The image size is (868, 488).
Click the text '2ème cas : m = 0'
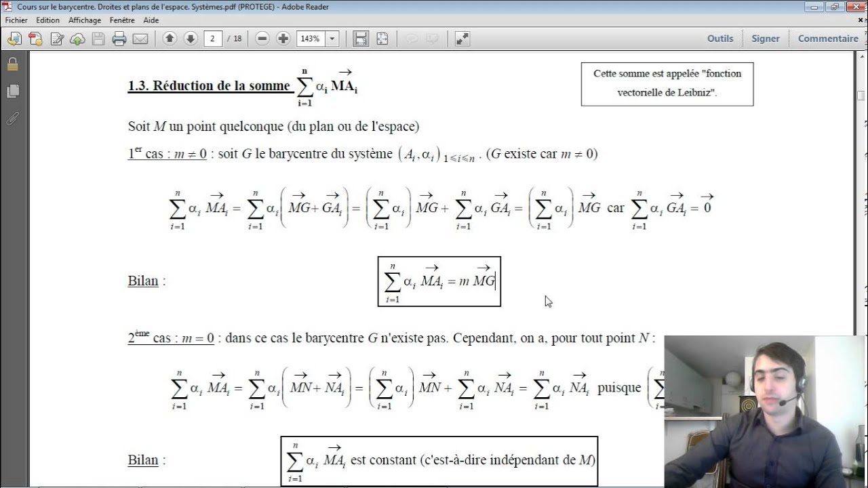pyautogui.click(x=171, y=337)
